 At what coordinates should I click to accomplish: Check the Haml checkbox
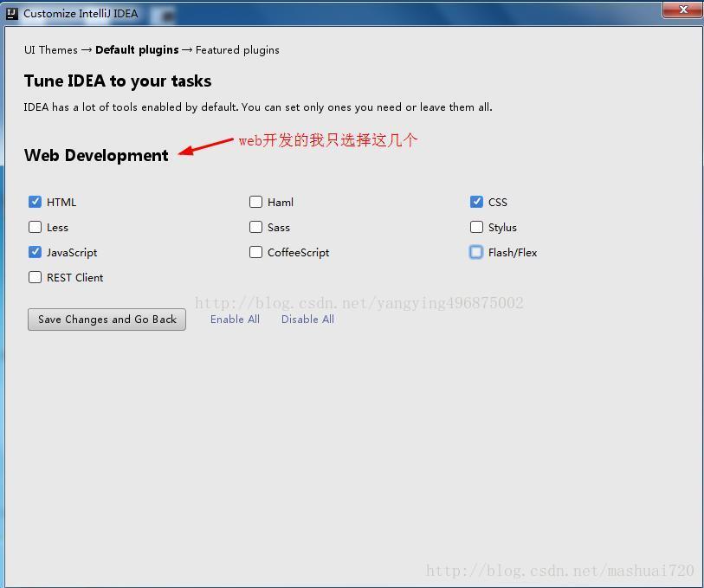[255, 202]
